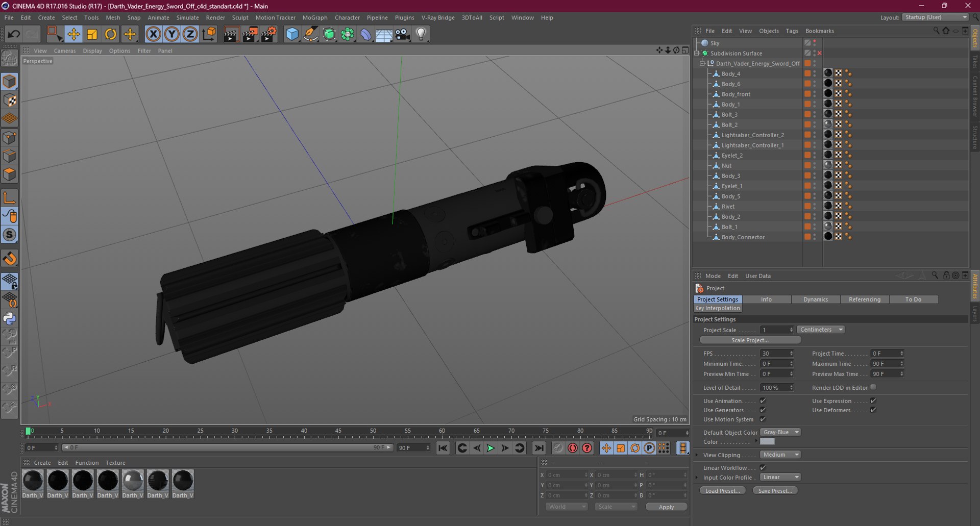This screenshot has height=526, width=980.
Task: Toggle Use Deformers checkbox
Action: tap(873, 410)
